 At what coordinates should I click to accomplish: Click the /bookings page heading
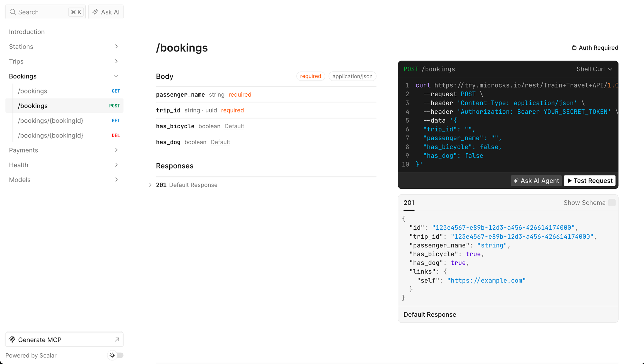[x=182, y=48]
